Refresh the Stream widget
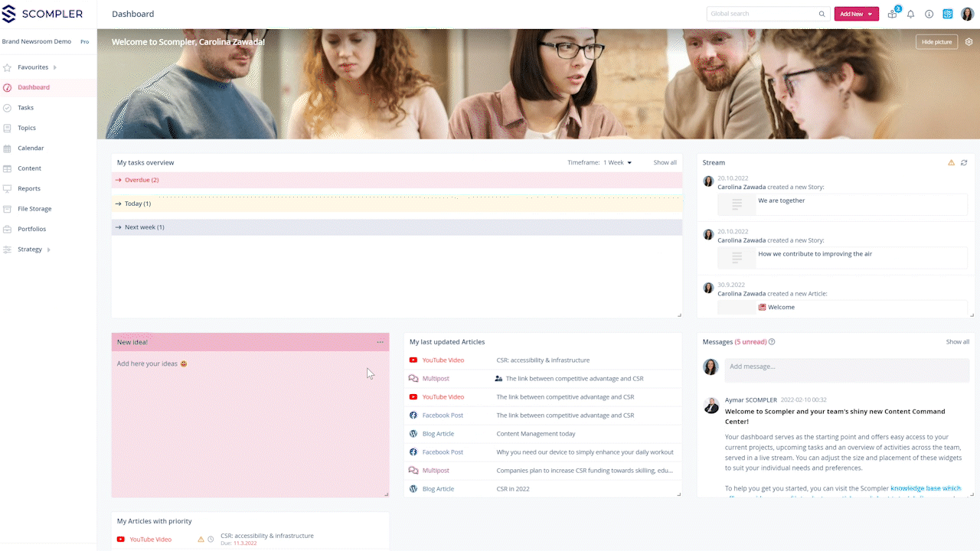 click(x=964, y=163)
